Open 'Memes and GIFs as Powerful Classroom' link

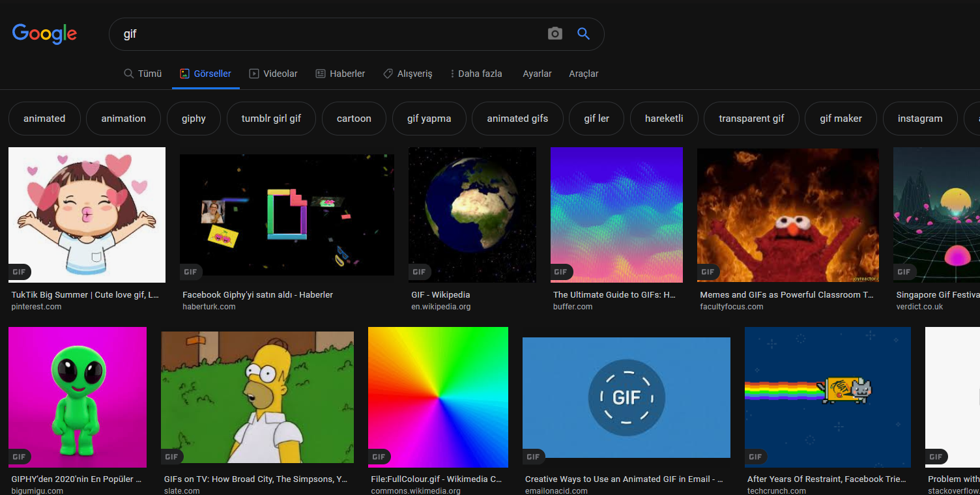click(x=786, y=295)
